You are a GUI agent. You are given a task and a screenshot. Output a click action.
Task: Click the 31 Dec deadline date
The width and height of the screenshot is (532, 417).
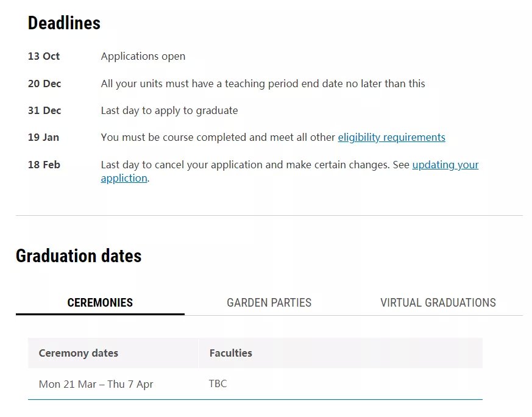(44, 110)
